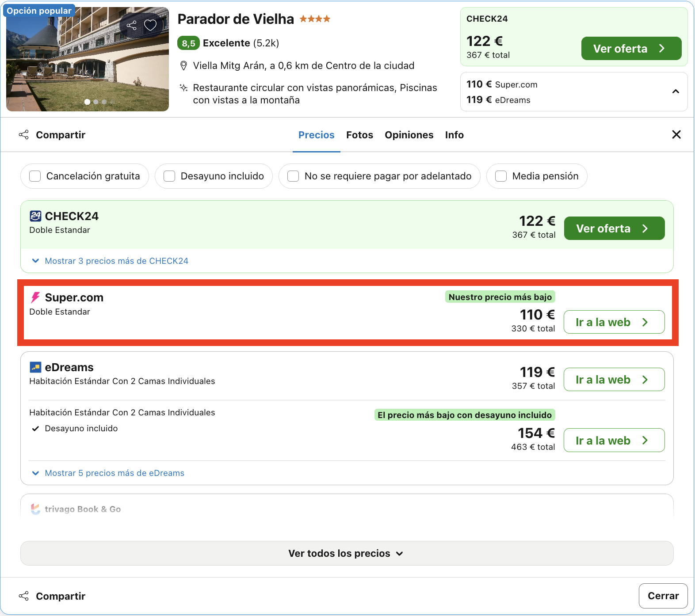Click the Opción popular badge
The height and width of the screenshot is (616, 695).
[39, 11]
